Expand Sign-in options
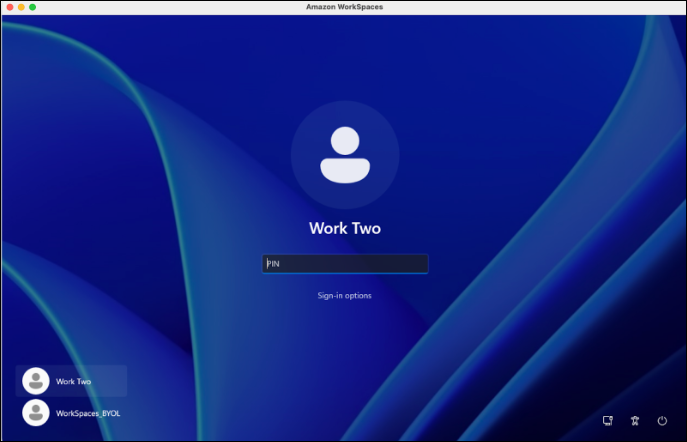Viewport: 687px width, 442px height. coord(344,295)
